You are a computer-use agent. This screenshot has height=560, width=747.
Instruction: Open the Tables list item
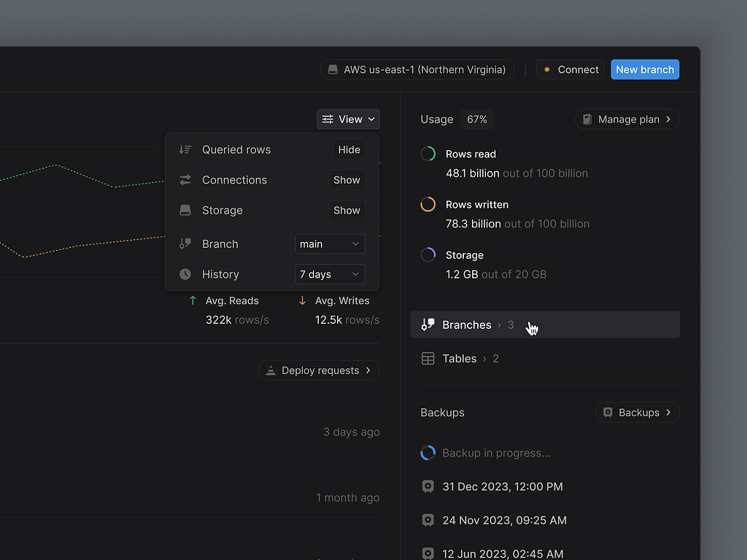coord(460,359)
